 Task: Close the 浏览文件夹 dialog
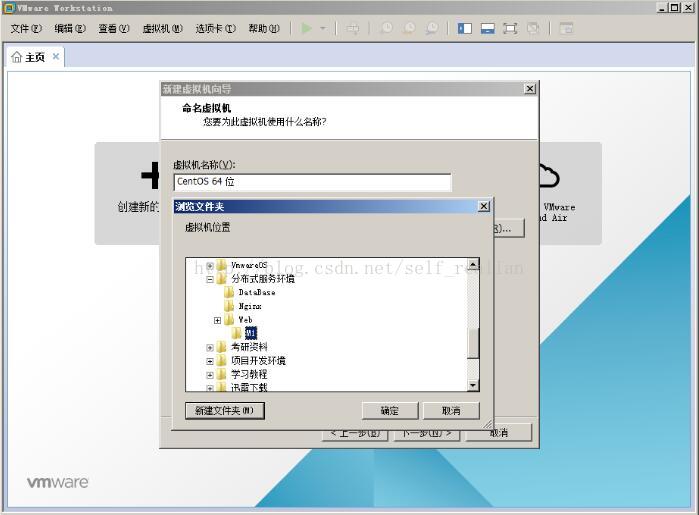(x=484, y=206)
